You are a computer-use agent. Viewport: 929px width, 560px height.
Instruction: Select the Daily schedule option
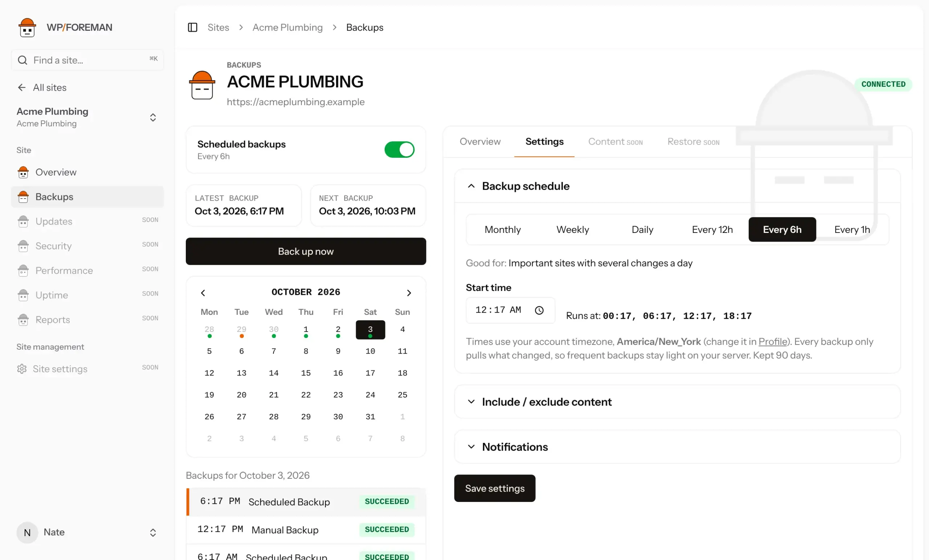point(642,230)
